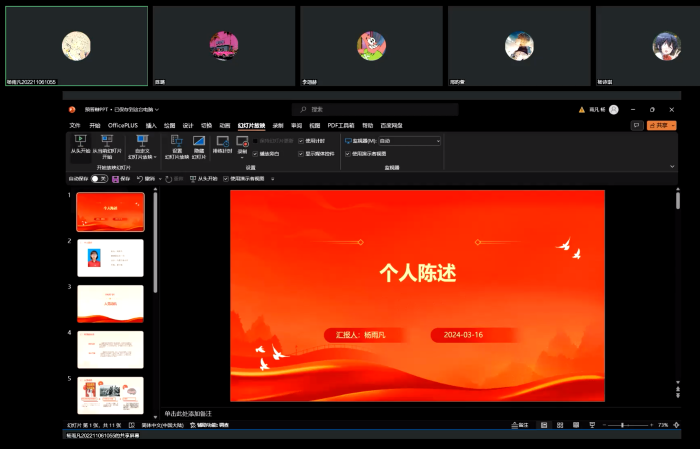Viewport: 700px width, 449px height.
Task: Switch to the 设计 ribbon tab
Action: click(187, 125)
